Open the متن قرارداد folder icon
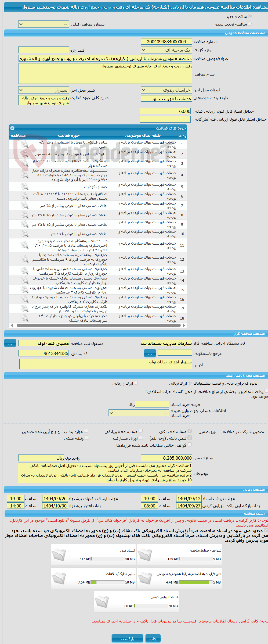The height and width of the screenshot is (644, 268). 145,578
